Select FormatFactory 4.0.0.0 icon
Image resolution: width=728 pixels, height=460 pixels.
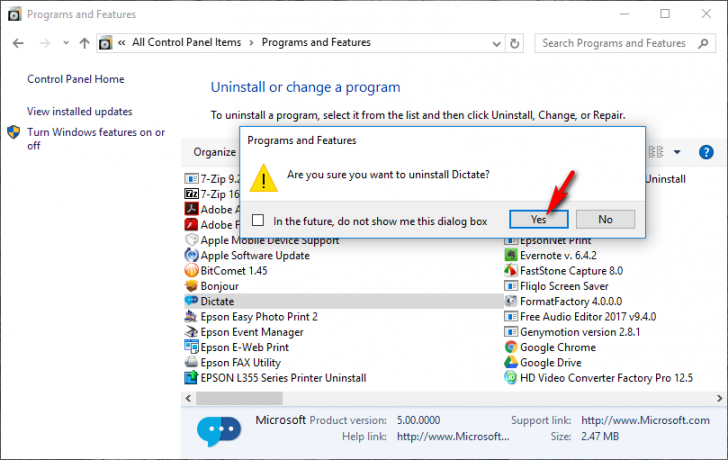[x=511, y=301]
